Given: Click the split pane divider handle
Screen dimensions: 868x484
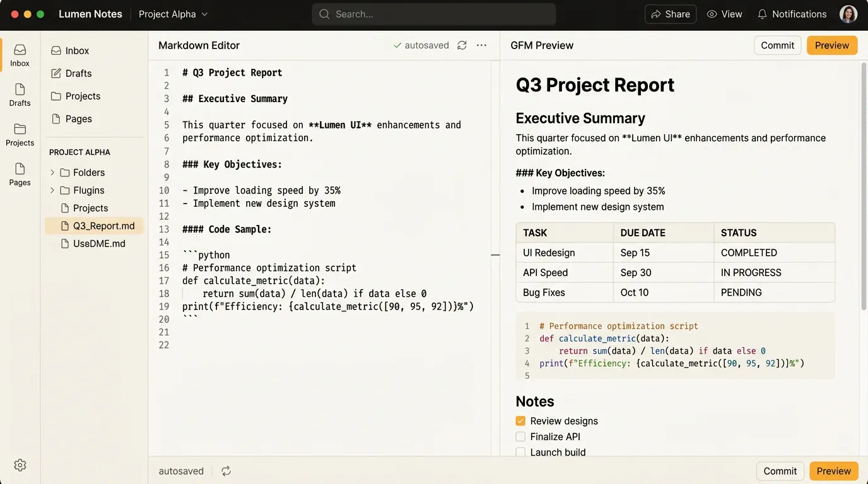Looking at the screenshot, I should coord(495,255).
